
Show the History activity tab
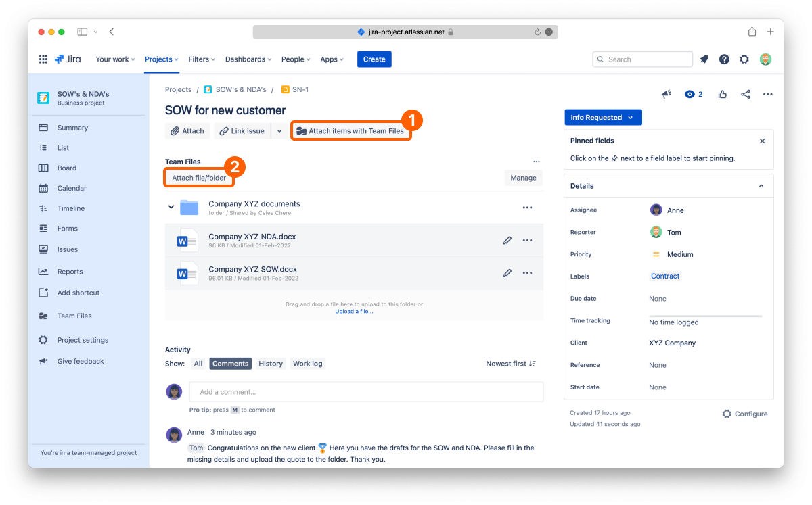271,364
